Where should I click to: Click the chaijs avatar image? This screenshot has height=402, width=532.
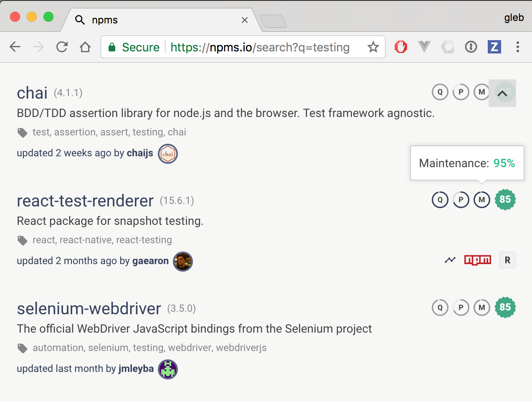tap(168, 154)
